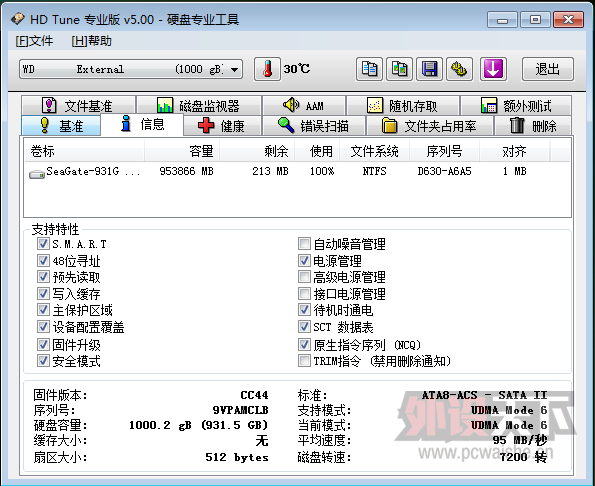This screenshot has width=595, height=486.
Task: Toggle the 自动噪音管理 checkbox
Action: click(304, 244)
